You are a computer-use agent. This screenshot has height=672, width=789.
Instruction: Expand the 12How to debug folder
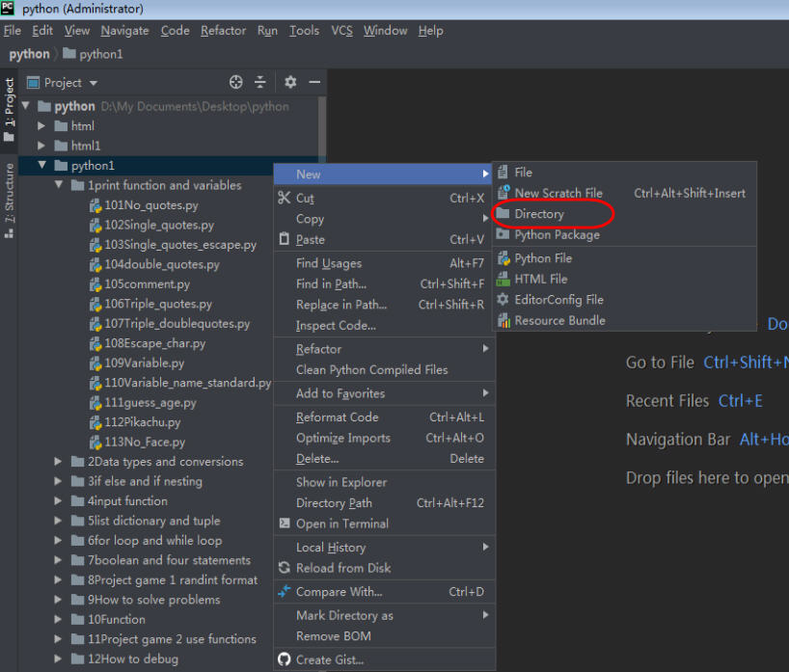click(x=59, y=659)
